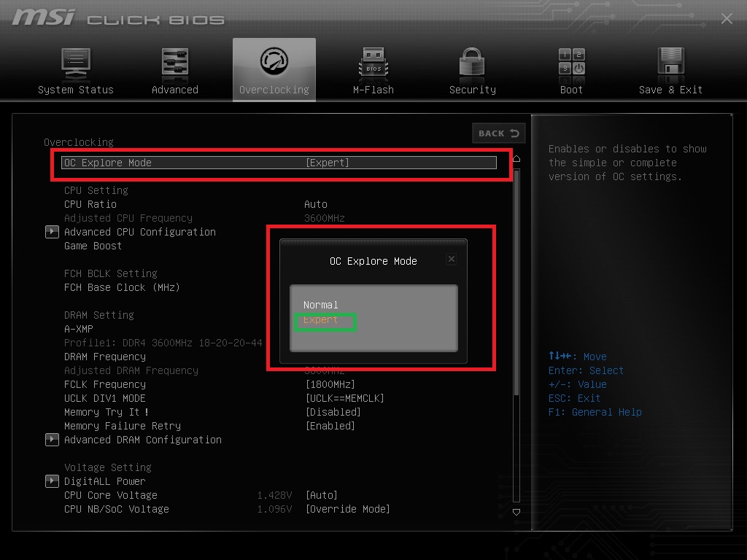747x560 pixels.
Task: Open the M-Flash BIOS chip icon
Action: point(373,62)
